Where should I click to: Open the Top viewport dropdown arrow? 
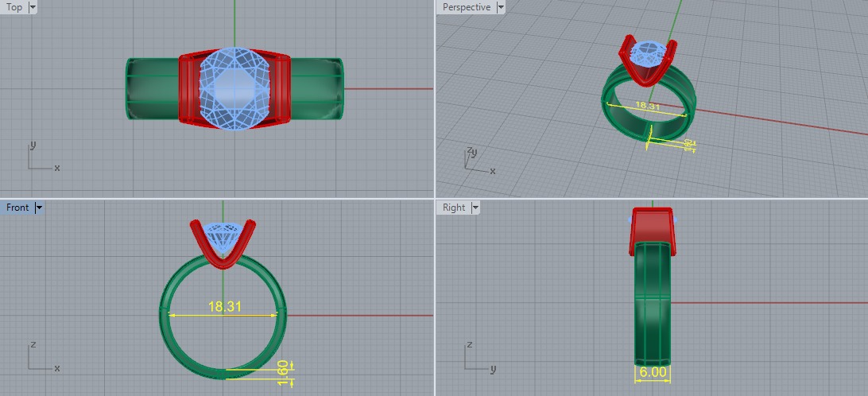[32, 7]
